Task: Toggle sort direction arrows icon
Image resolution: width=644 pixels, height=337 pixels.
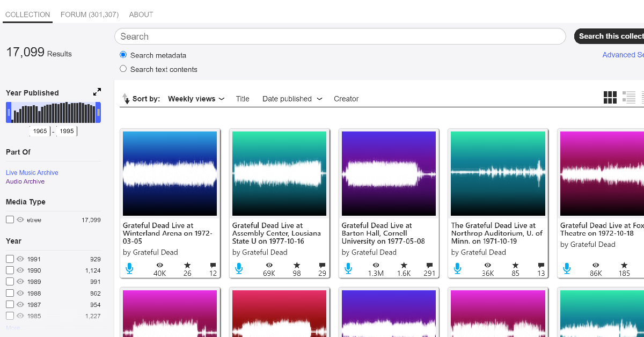Action: coord(126,99)
